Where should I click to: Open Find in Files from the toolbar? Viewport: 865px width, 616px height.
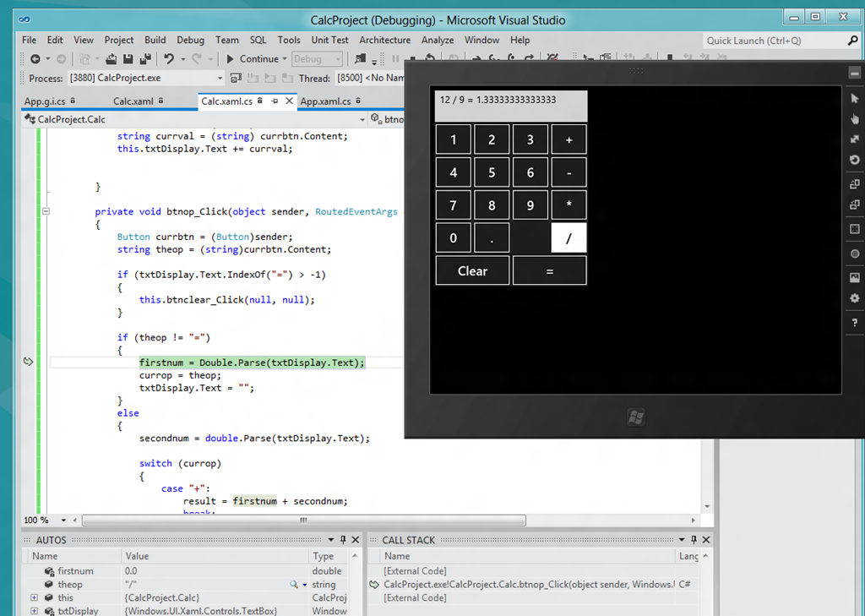click(360, 58)
